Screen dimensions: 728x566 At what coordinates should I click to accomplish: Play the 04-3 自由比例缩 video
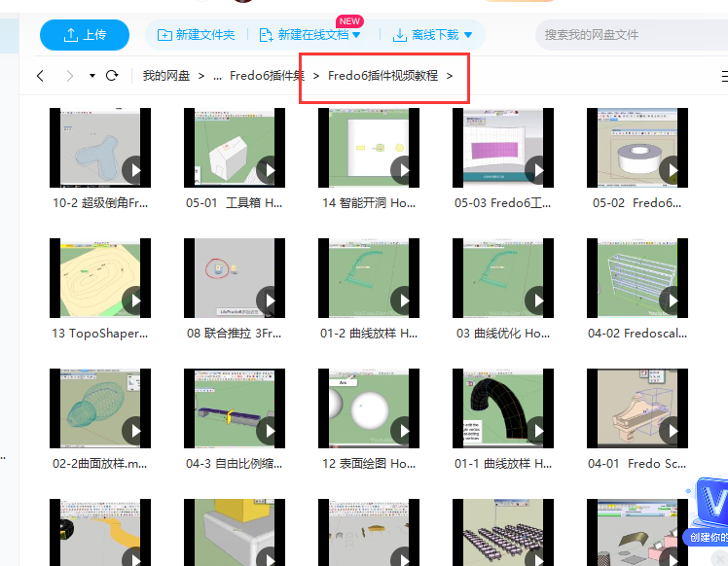pos(270,431)
